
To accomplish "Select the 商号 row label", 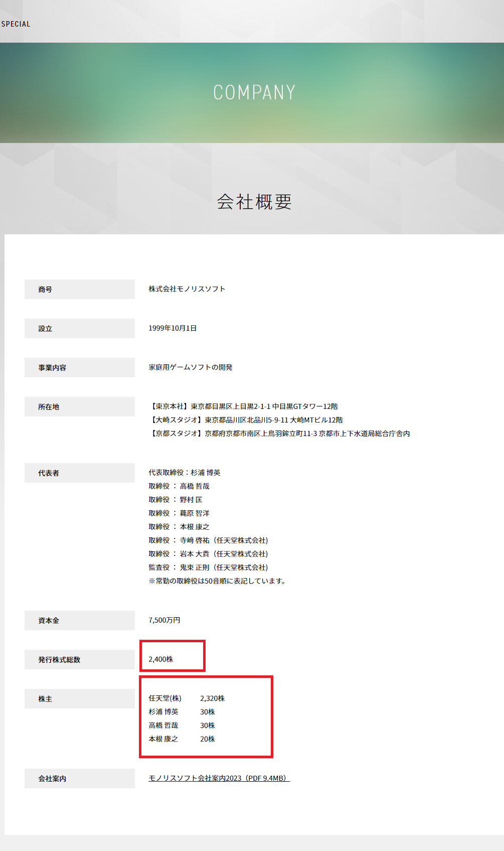I will (x=80, y=290).
